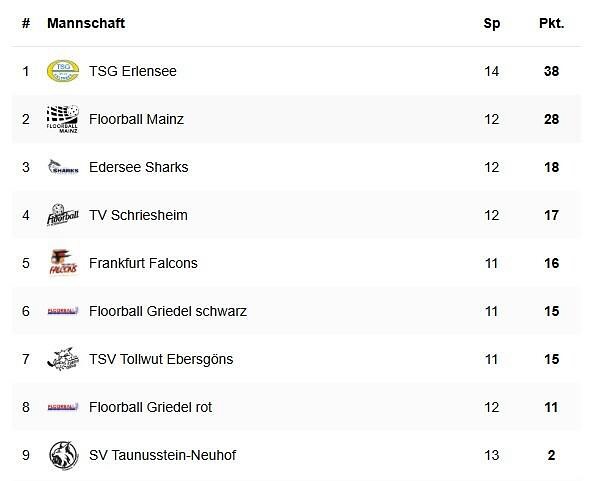Click the Floorball Griedel schwarz logo
Image resolution: width=614 pixels, height=481 pixels.
pos(63,311)
